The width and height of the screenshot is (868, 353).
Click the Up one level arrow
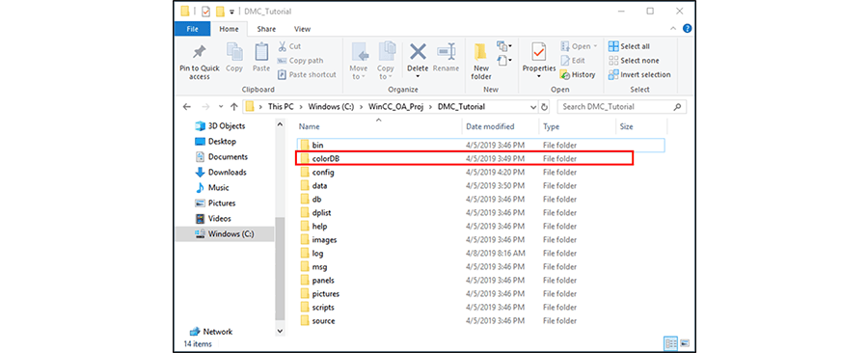point(234,107)
